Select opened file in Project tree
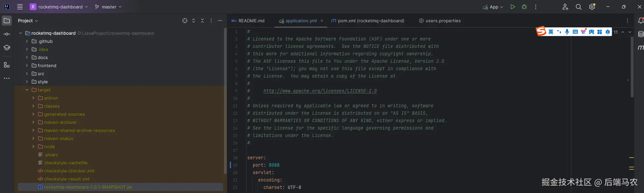This screenshot has height=193, width=644. (185, 21)
